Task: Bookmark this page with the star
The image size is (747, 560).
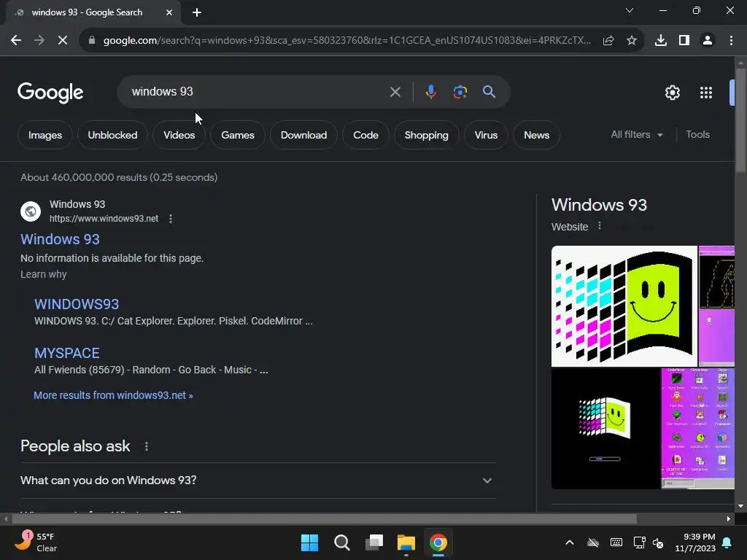Action: [632, 41]
